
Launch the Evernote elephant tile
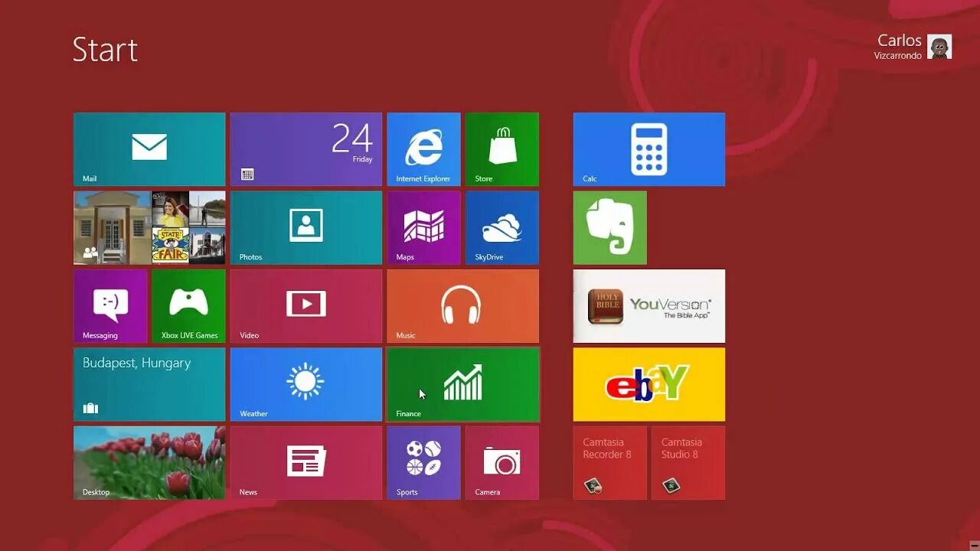(x=610, y=228)
